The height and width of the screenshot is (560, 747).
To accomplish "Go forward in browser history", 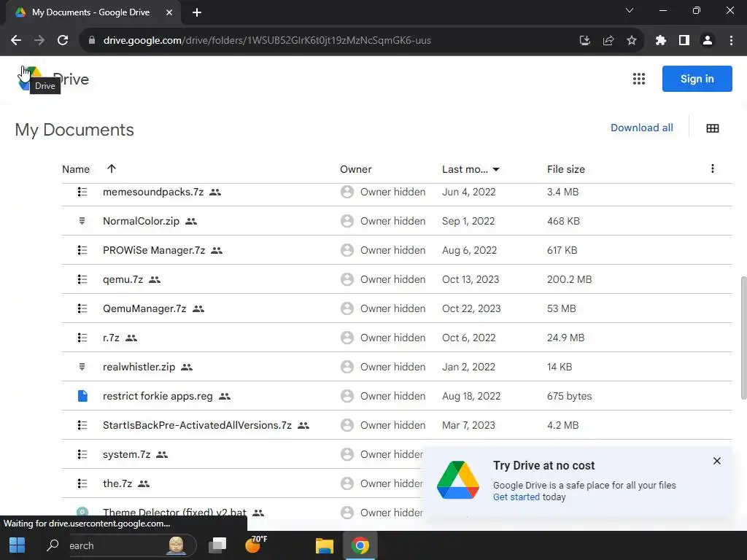I will (x=39, y=41).
